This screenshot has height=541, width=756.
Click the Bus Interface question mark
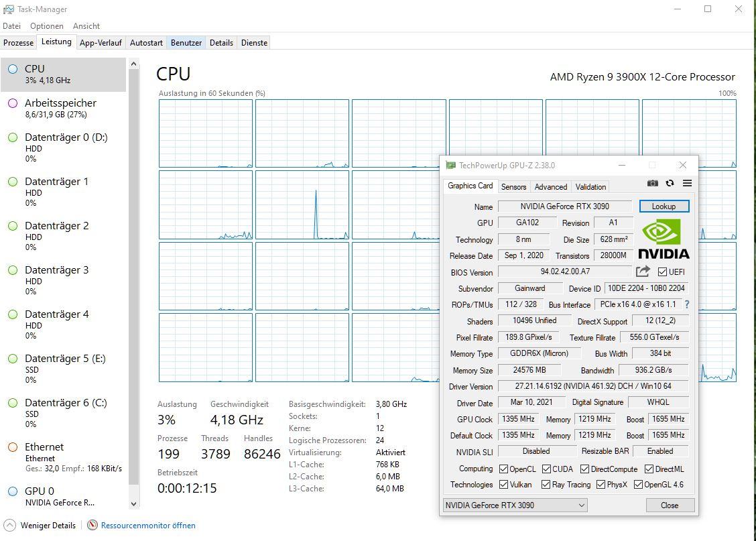coord(687,304)
